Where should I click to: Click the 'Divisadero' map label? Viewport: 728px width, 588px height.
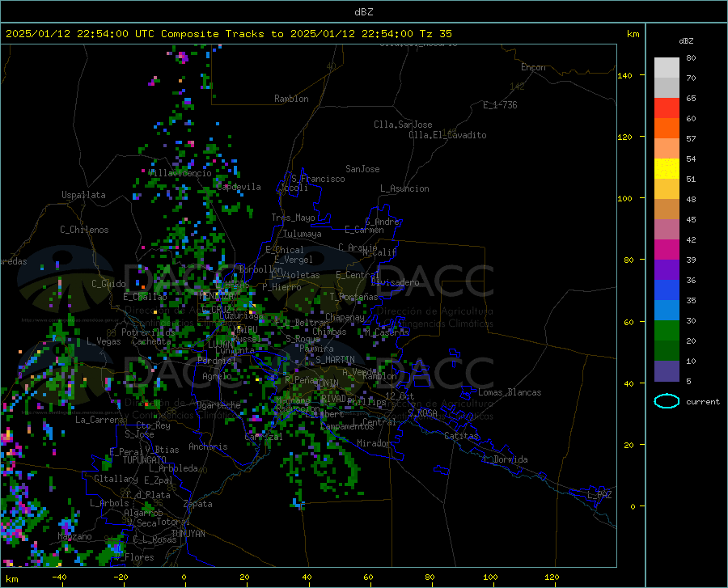click(x=395, y=282)
